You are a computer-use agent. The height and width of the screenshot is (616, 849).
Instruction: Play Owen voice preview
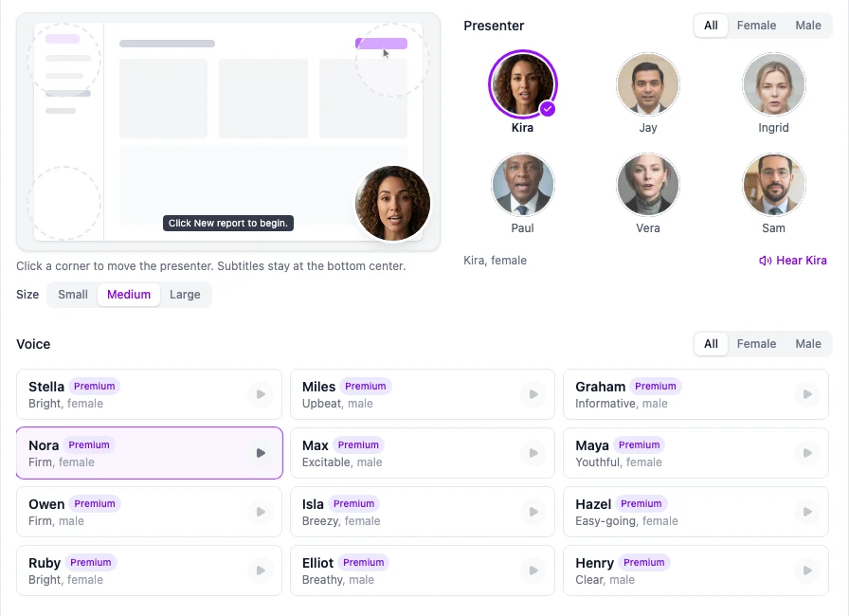point(261,512)
